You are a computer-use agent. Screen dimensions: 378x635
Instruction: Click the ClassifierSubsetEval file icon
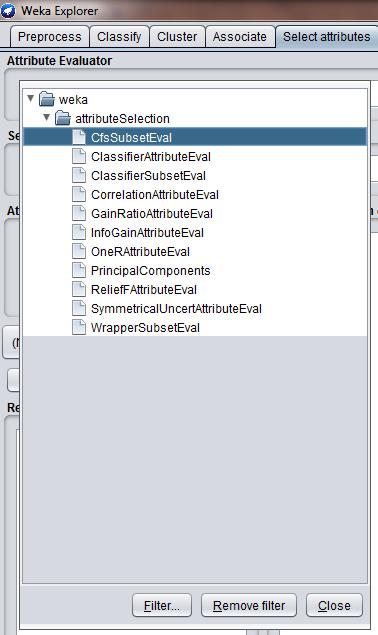click(x=79, y=175)
